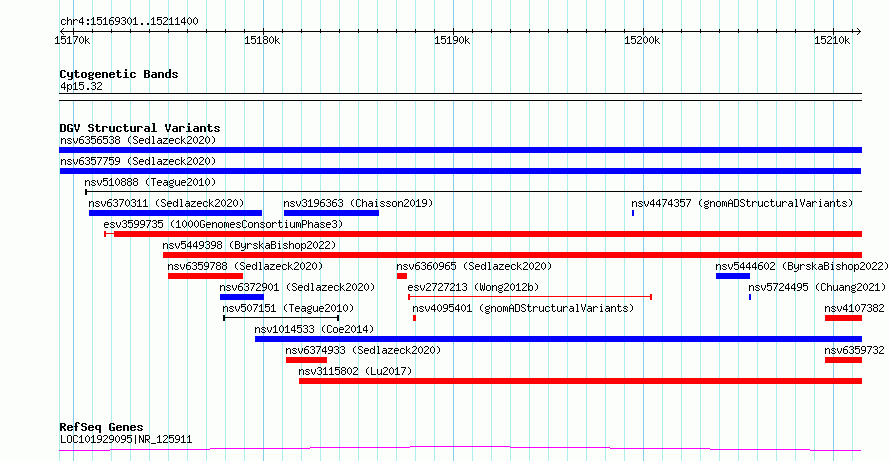Select the nsv6372901 blue bar

(242, 297)
